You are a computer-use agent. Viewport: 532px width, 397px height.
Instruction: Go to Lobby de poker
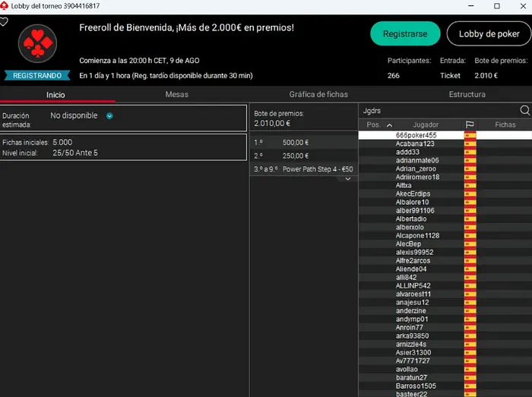[x=489, y=34]
